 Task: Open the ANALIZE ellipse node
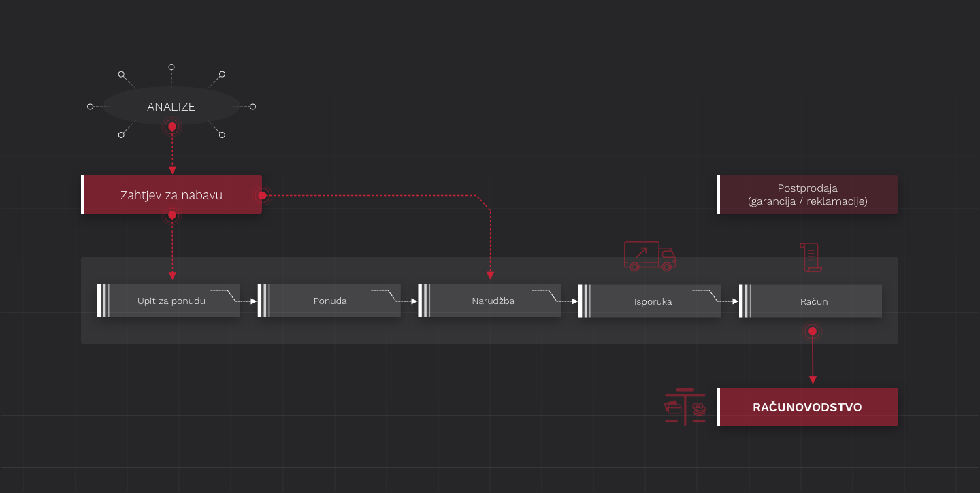pos(171,107)
